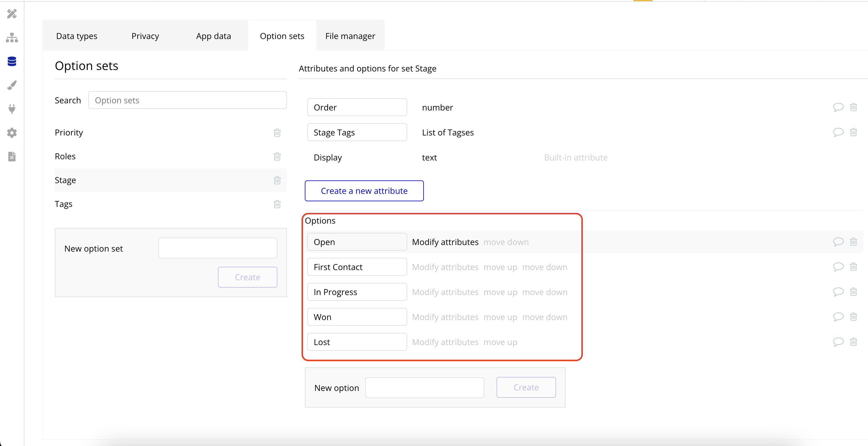Viewport: 868px width, 446px height.
Task: Delete the Tags option set
Action: click(x=277, y=204)
